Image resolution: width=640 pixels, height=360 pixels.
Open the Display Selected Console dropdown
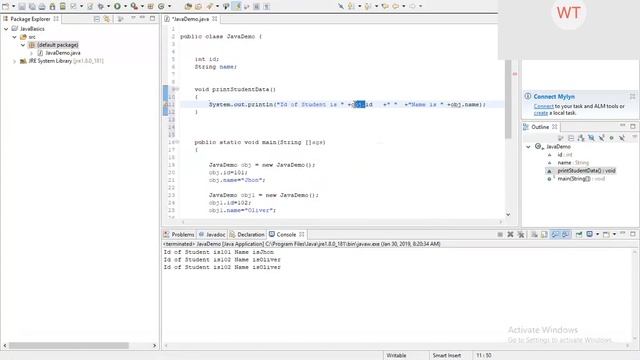click(597, 234)
